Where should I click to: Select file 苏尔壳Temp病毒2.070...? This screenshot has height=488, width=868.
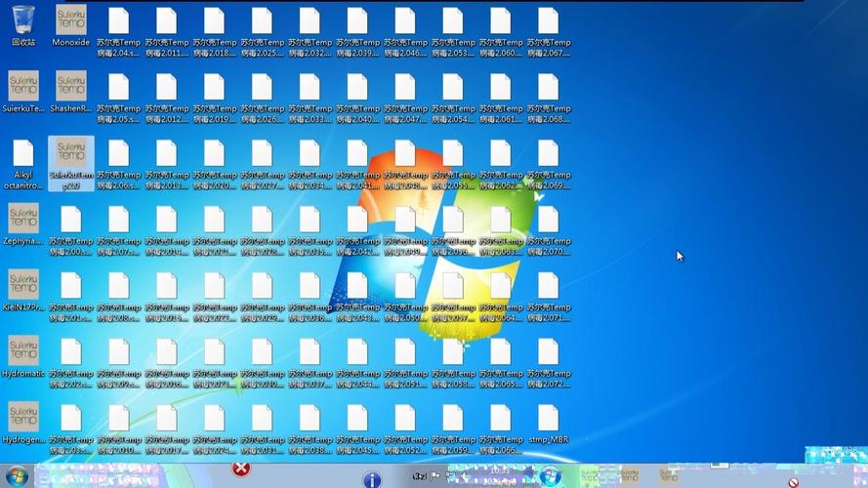[548, 230]
